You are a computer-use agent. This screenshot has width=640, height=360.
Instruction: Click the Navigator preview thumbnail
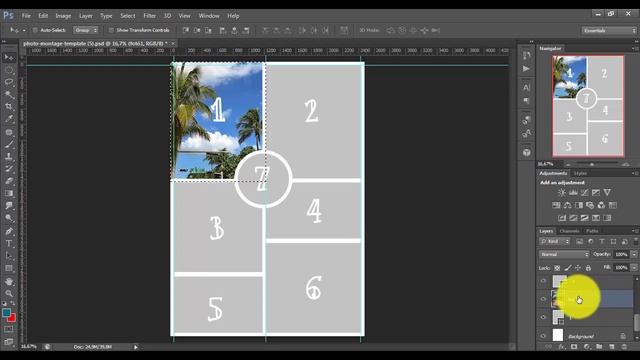588,106
